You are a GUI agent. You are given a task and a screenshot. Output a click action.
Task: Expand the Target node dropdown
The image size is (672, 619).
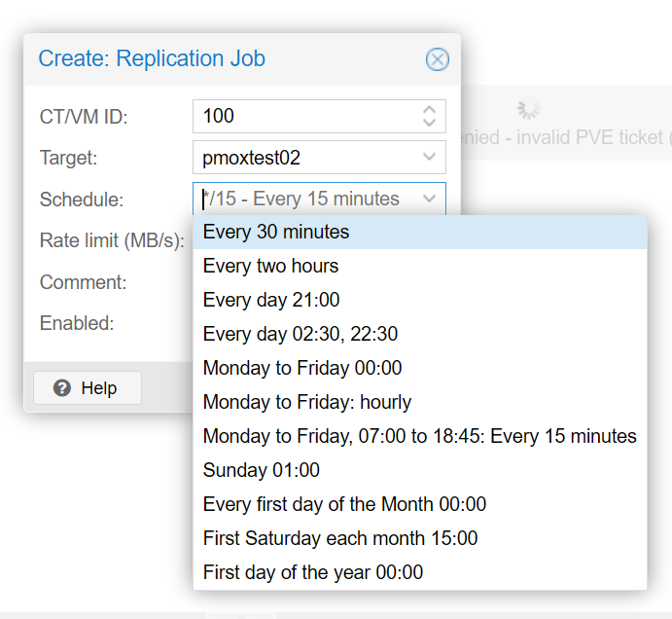tap(430, 157)
